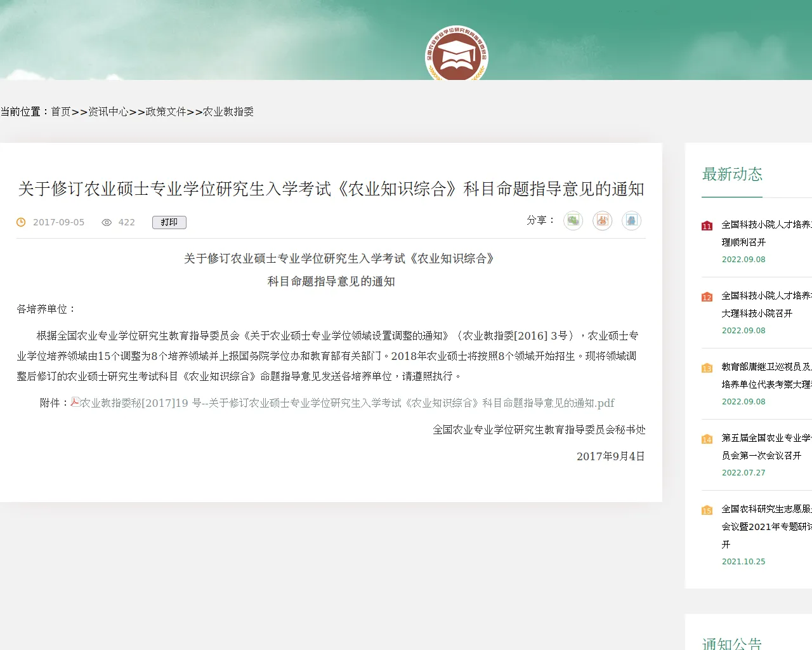Click the date 2022.07.27 in the sidebar
Image resolution: width=812 pixels, height=650 pixels.
coord(743,473)
